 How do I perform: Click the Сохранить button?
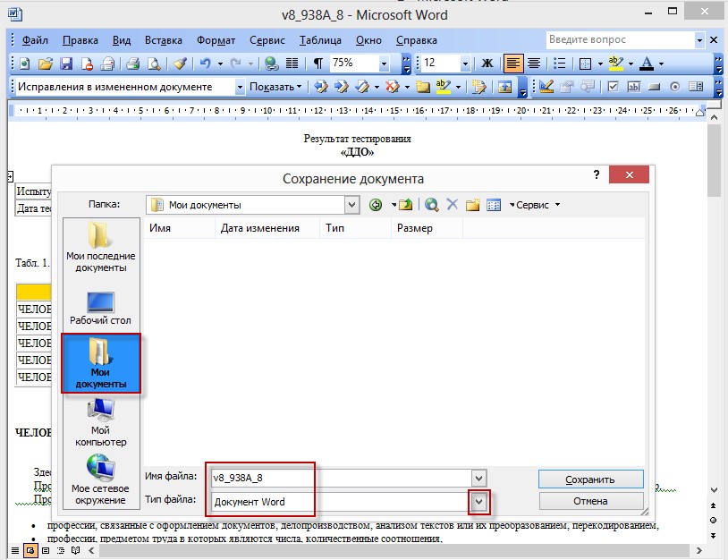pyautogui.click(x=590, y=479)
